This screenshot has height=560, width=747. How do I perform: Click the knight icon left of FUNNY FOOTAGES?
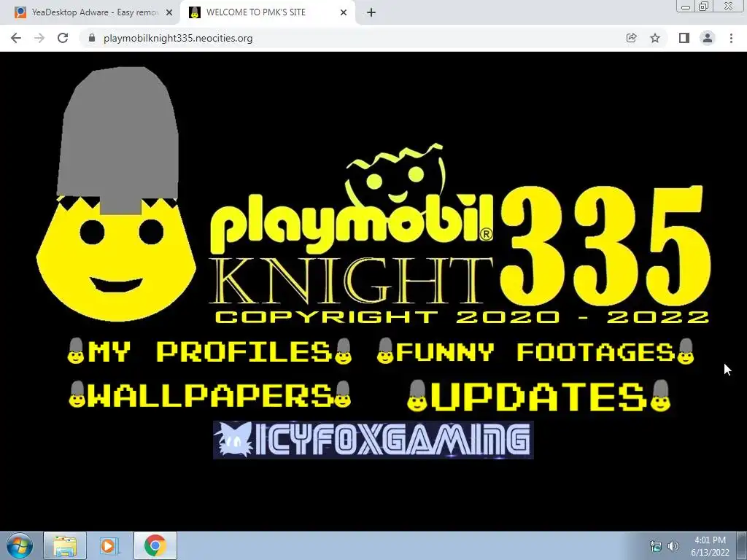click(385, 351)
